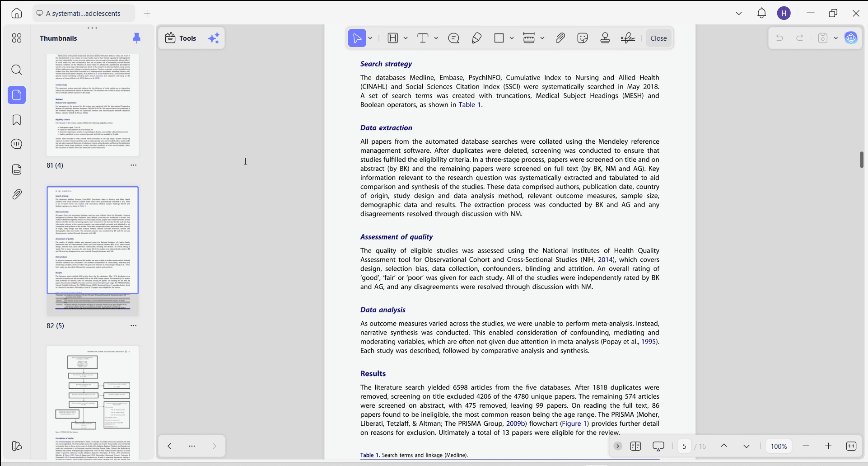The width and height of the screenshot is (868, 466).
Task: Select the highlight text markup tool
Action: pos(393,38)
